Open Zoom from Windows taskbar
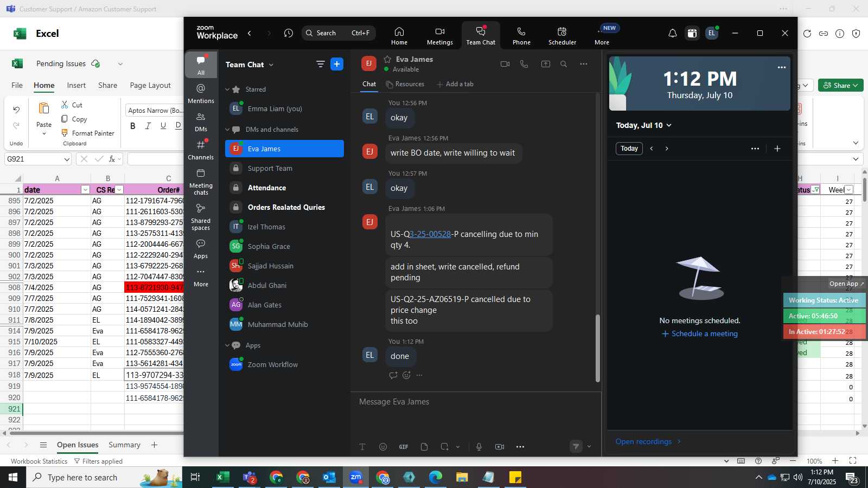The width and height of the screenshot is (868, 488). [x=356, y=477]
